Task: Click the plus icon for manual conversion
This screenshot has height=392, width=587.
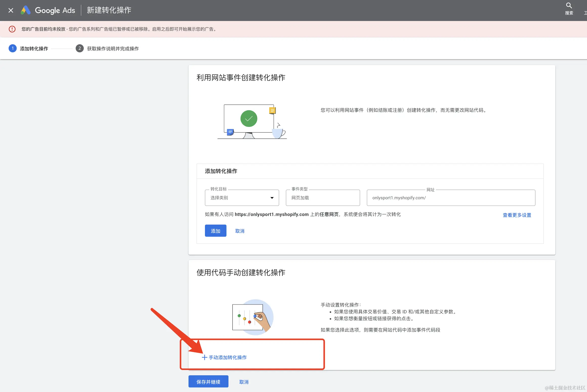Action: tap(204, 357)
